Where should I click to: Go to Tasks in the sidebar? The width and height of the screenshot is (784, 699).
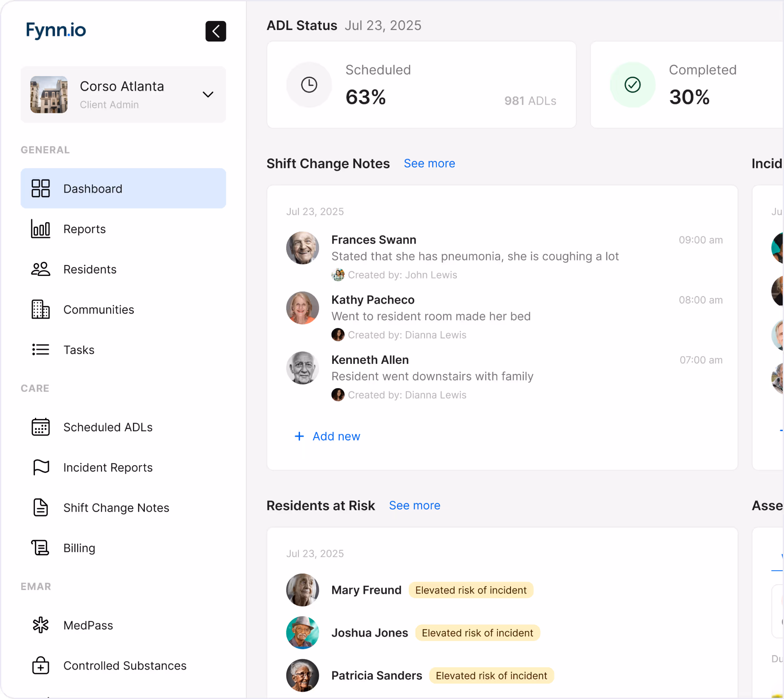click(79, 350)
